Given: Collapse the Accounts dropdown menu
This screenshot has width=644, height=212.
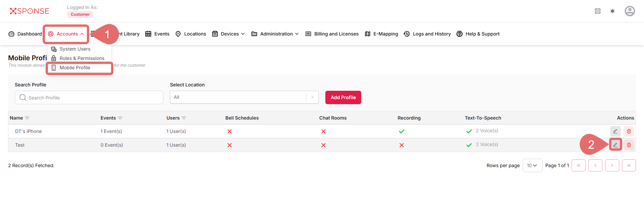Looking at the screenshot, I should (x=66, y=34).
